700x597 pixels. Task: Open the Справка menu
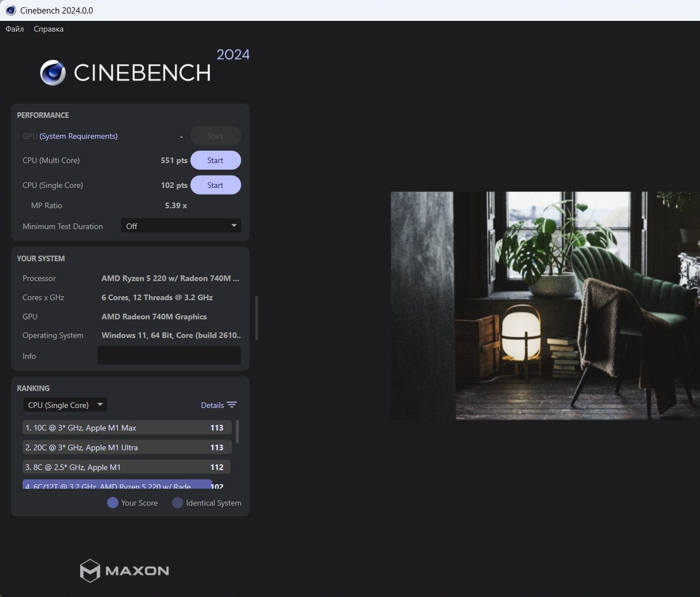49,29
